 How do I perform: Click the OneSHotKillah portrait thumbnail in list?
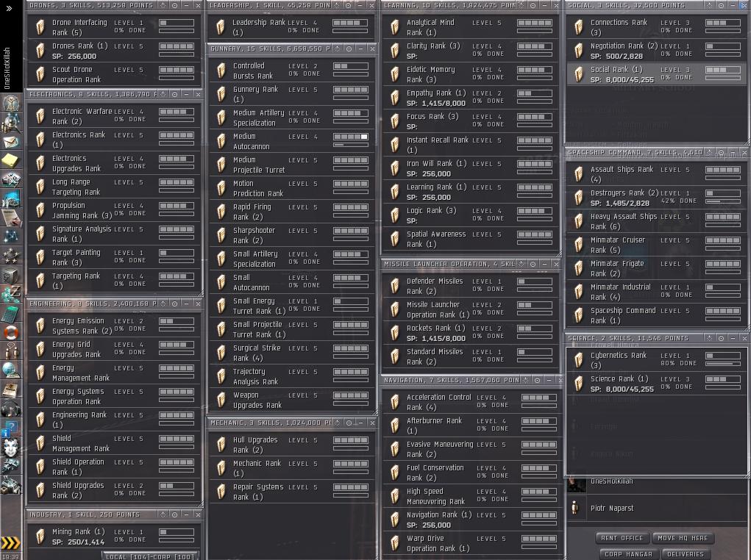[576, 485]
